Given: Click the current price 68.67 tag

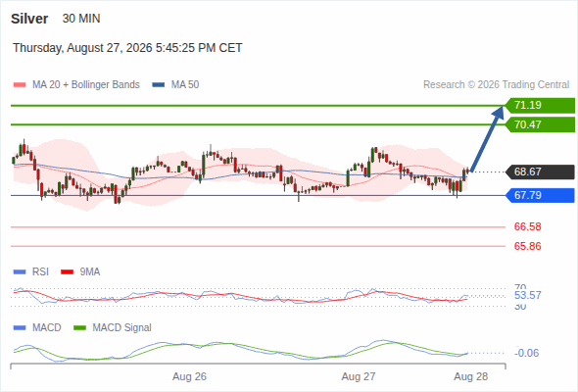Looking at the screenshot, I should (540, 171).
